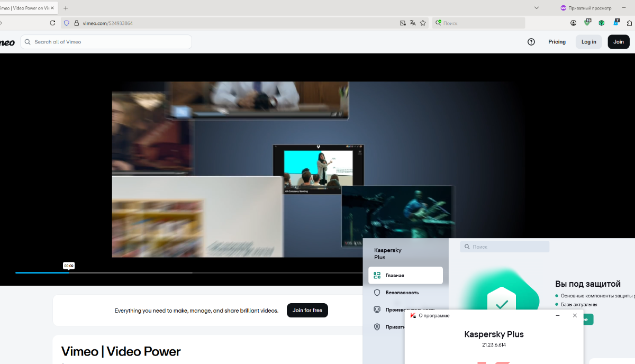Click the purple private browsing mask icon
This screenshot has height=364, width=635.
(564, 8)
